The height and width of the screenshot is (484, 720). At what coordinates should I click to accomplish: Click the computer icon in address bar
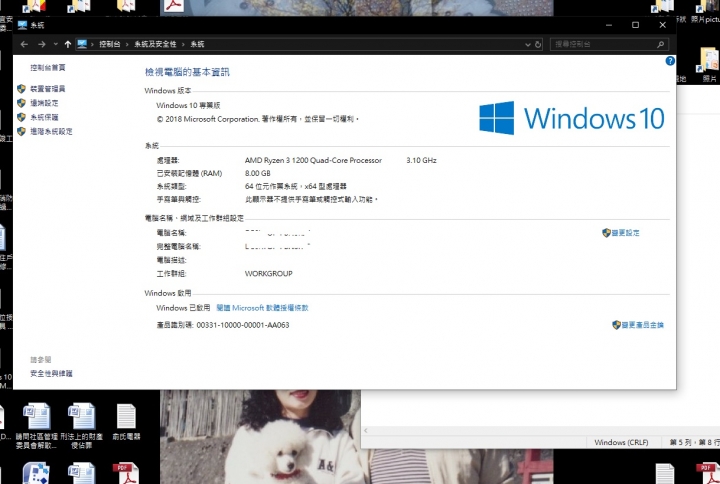click(x=82, y=44)
